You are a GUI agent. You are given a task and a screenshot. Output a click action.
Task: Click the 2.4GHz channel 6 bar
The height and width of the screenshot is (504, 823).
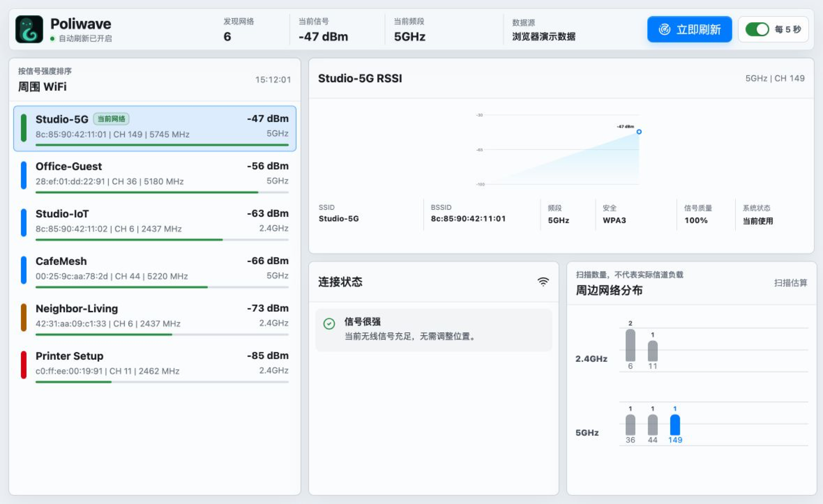[630, 345]
